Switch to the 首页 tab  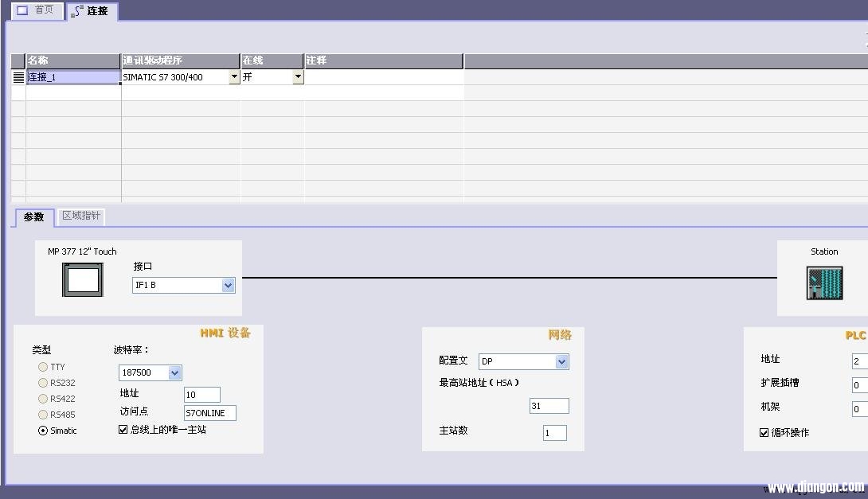(x=36, y=10)
